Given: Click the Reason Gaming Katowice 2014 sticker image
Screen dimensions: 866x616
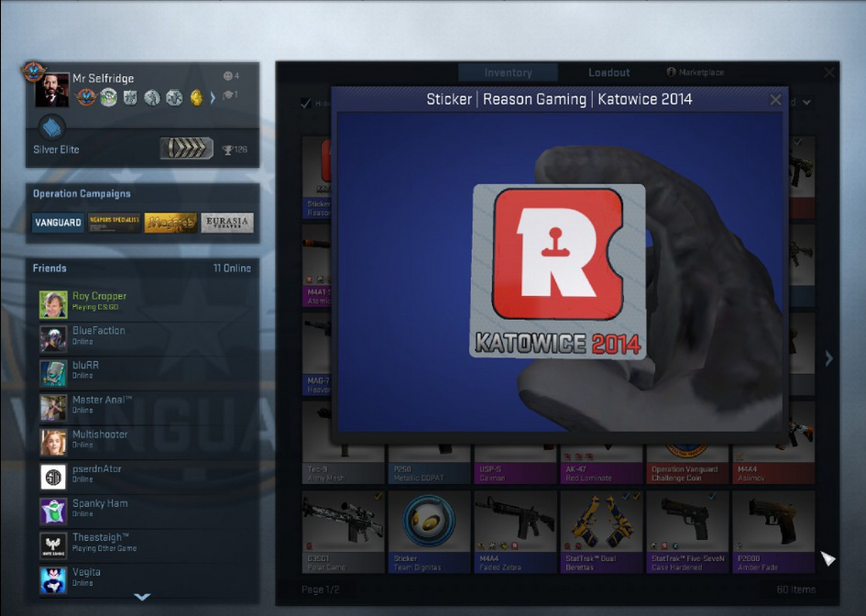Looking at the screenshot, I should (x=557, y=271).
